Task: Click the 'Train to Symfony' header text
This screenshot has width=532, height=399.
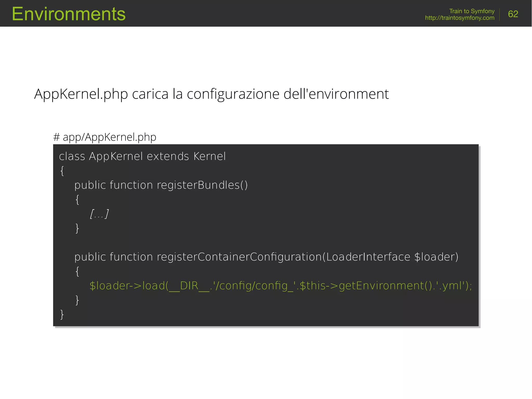Action: tap(472, 11)
